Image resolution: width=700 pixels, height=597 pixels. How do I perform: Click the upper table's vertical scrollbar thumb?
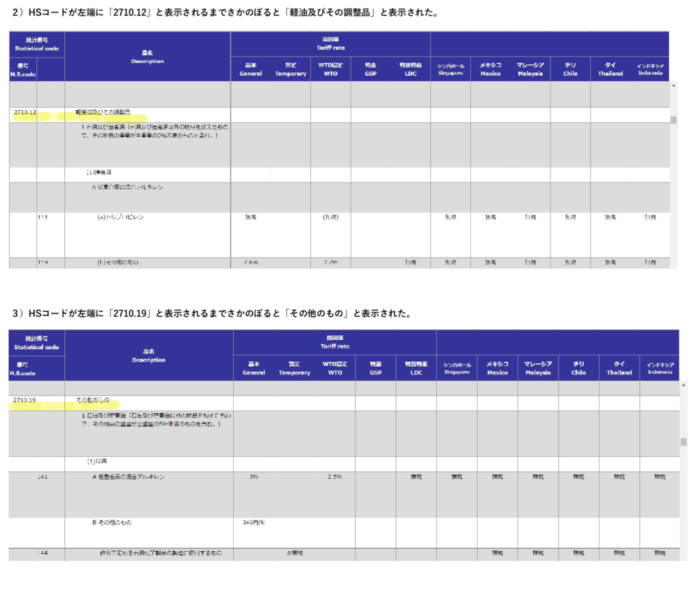[x=673, y=120]
